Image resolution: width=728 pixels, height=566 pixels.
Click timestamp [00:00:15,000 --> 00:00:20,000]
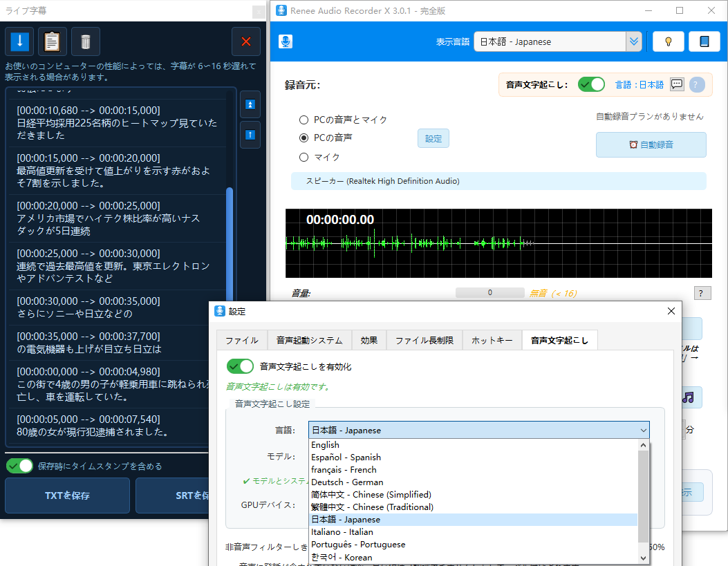tap(88, 158)
